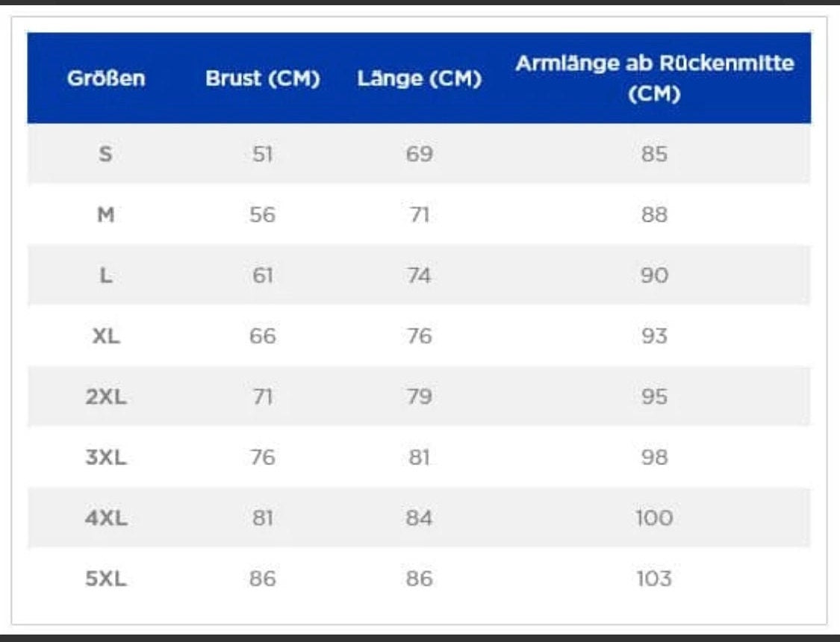
Task: Click arm length value 103 for 5XL
Action: click(x=655, y=579)
